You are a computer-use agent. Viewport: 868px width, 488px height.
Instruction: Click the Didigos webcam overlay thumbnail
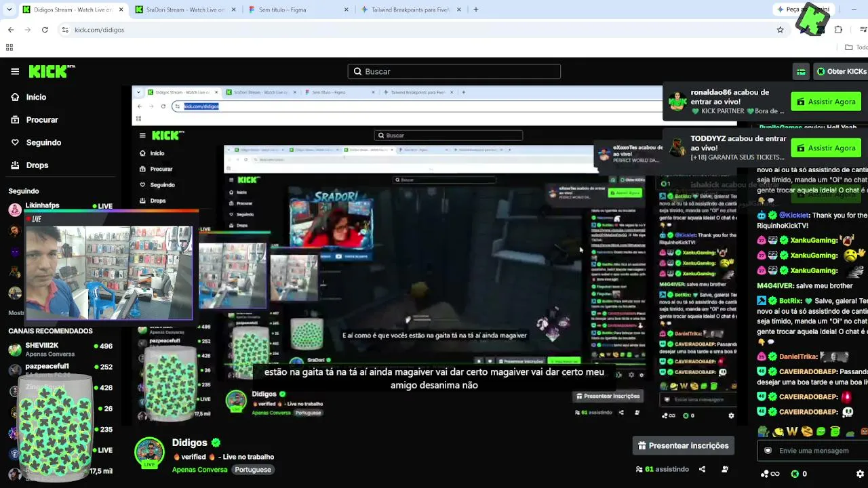click(x=108, y=272)
